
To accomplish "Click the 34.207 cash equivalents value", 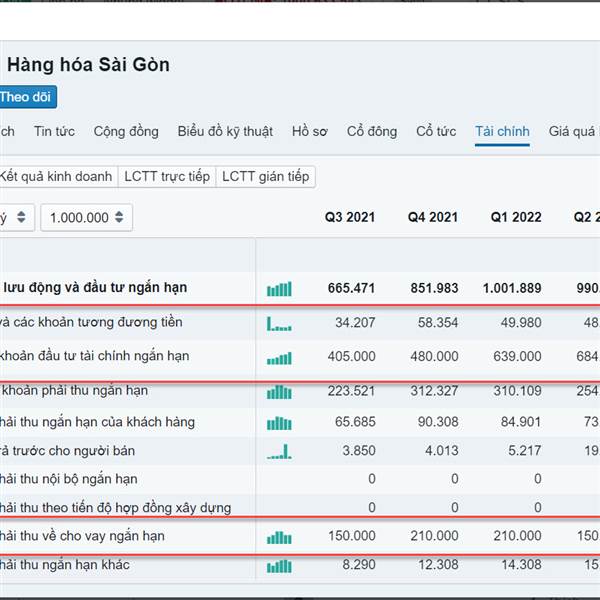I will click(355, 323).
